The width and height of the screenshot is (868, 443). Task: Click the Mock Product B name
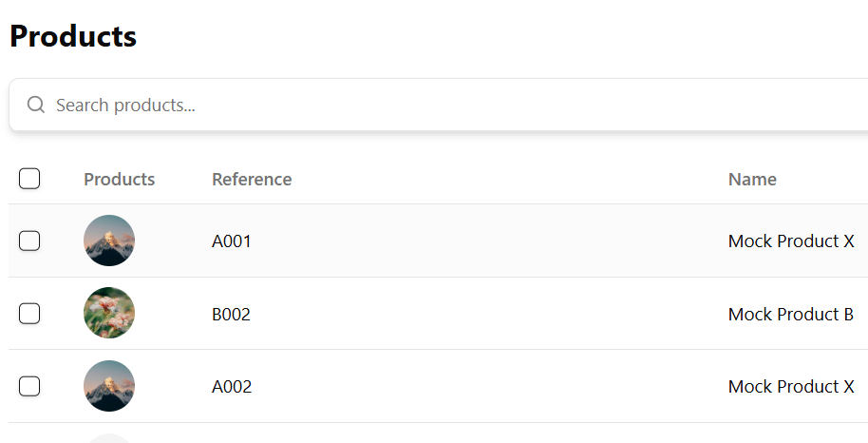(790, 315)
